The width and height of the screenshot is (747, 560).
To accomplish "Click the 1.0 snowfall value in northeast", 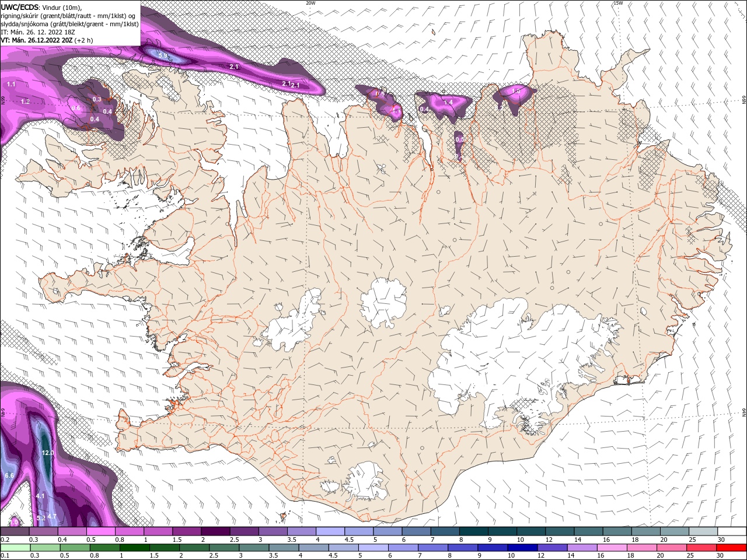I will click(x=516, y=91).
